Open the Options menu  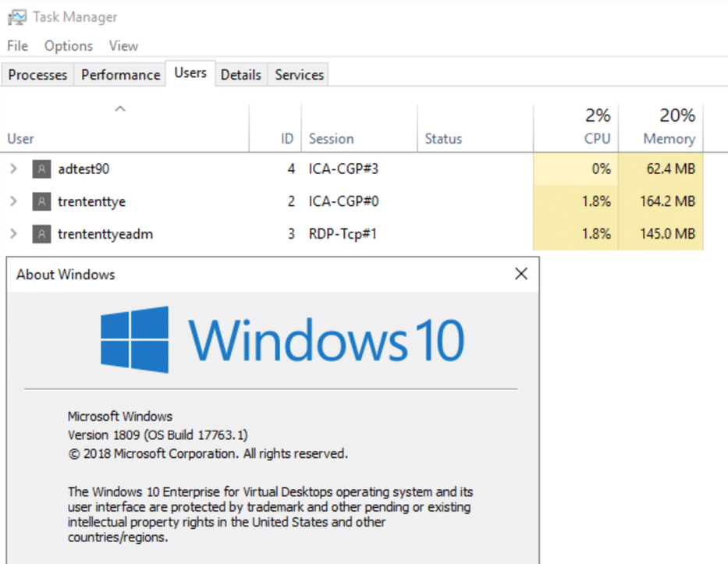[x=68, y=46]
